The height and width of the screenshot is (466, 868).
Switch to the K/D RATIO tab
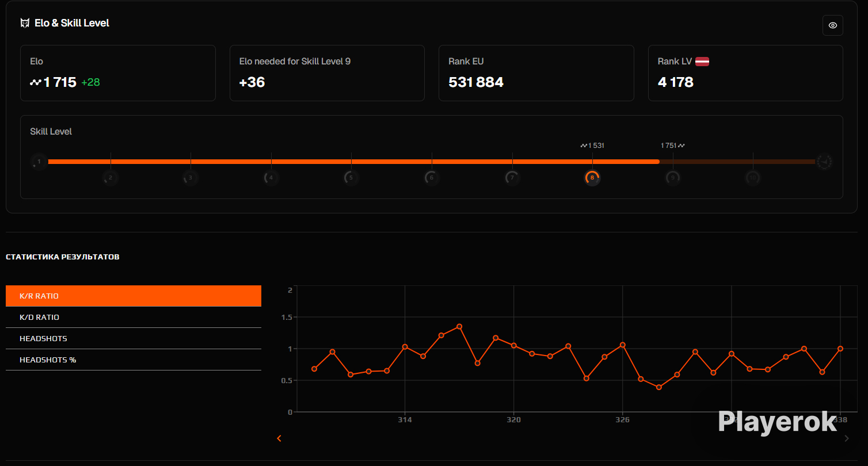134,317
